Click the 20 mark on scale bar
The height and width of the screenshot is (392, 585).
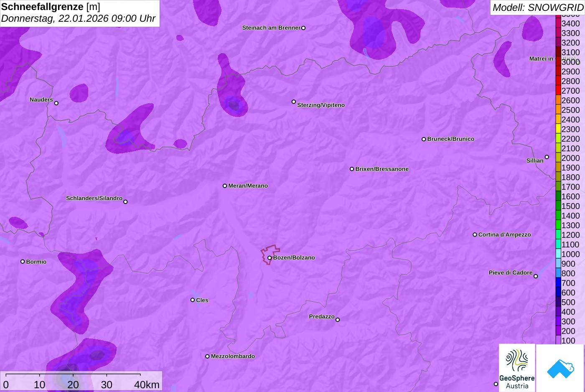tap(73, 385)
